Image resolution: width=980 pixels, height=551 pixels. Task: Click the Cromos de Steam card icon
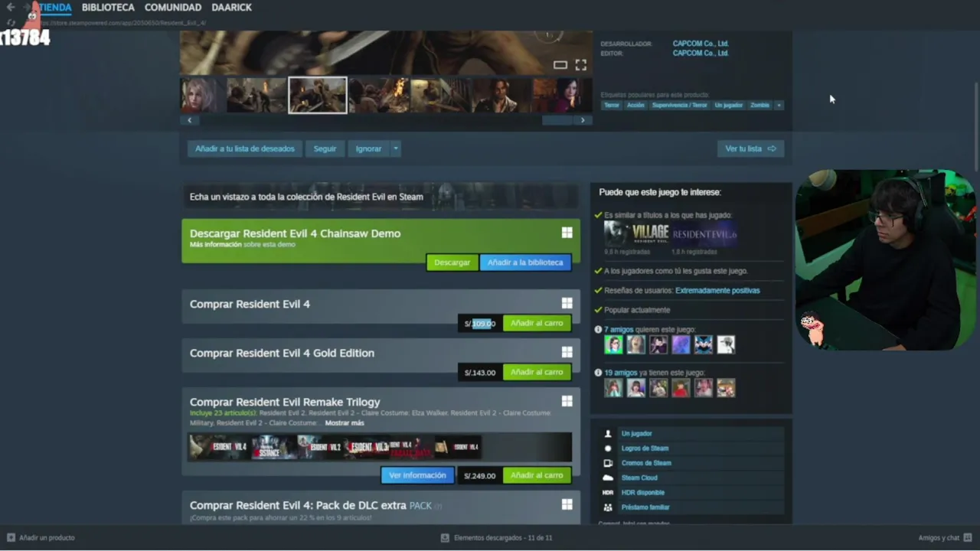pyautogui.click(x=608, y=463)
